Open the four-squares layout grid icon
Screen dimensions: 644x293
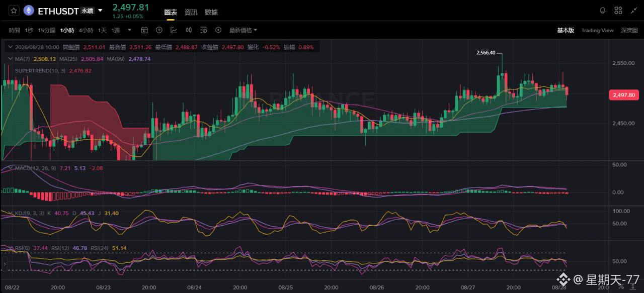pyautogui.click(x=618, y=11)
